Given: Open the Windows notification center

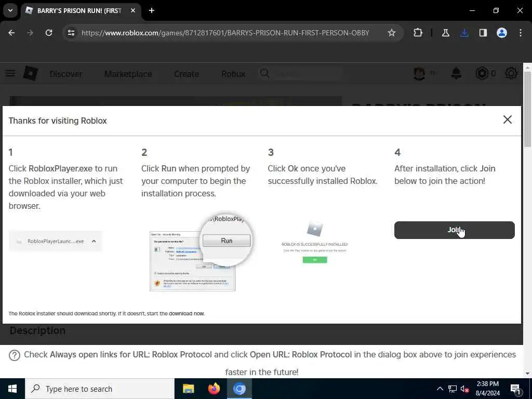Looking at the screenshot, I should pyautogui.click(x=515, y=389).
